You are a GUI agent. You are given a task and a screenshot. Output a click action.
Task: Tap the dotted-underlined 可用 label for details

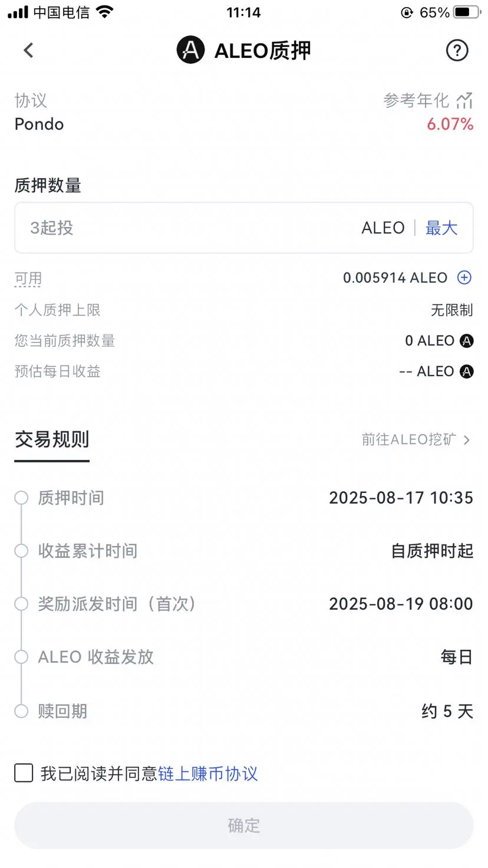coord(28,278)
